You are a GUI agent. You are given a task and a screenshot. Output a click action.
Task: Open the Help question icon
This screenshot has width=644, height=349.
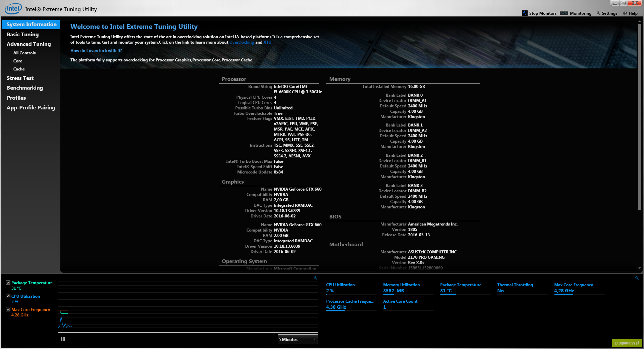click(625, 13)
